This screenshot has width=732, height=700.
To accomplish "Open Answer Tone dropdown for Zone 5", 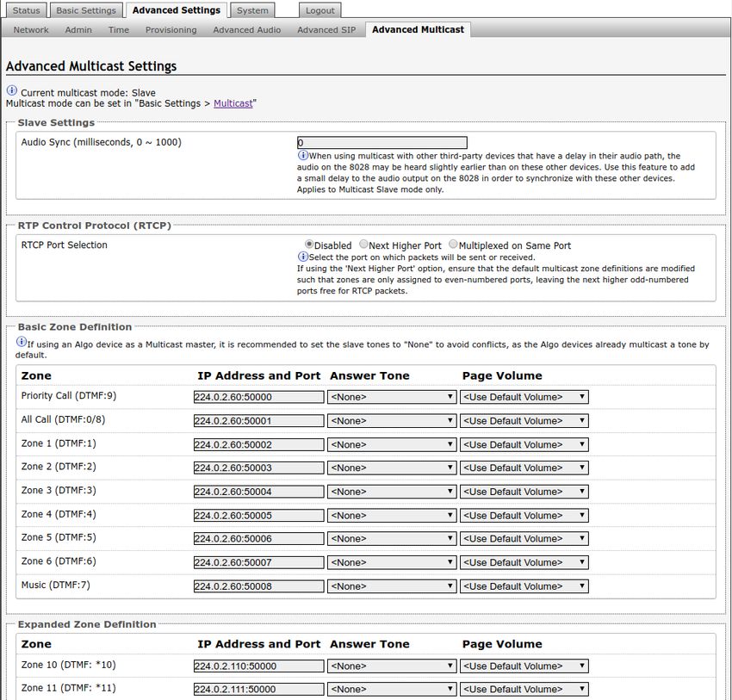I will [x=392, y=539].
